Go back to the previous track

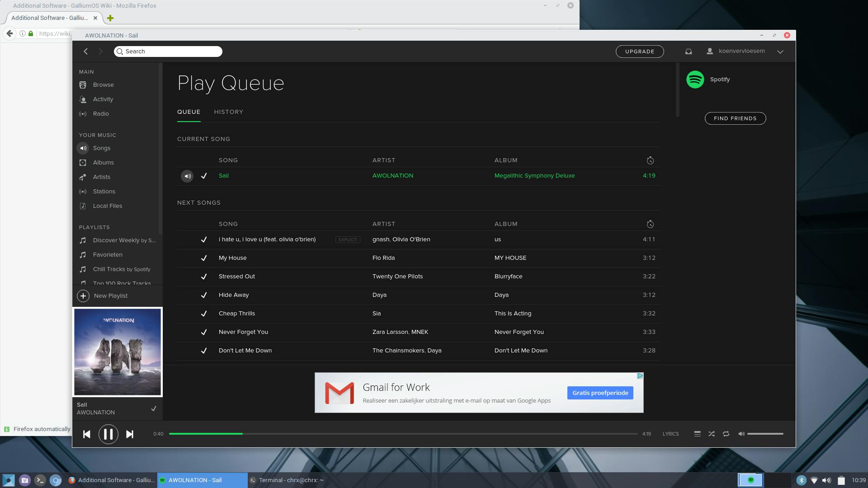(x=87, y=434)
